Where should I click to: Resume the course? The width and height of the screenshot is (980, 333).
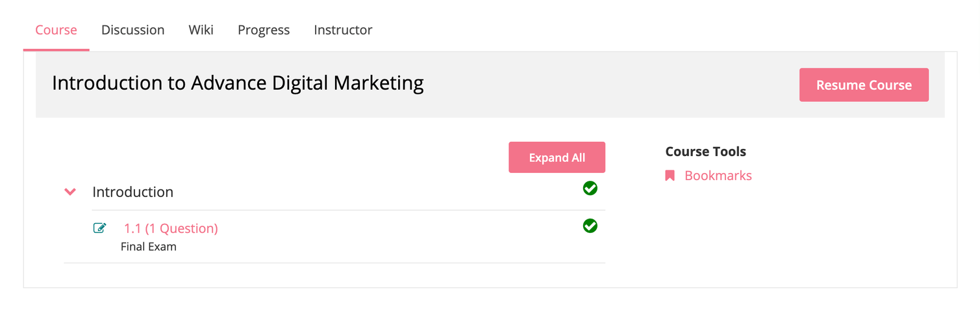(864, 85)
